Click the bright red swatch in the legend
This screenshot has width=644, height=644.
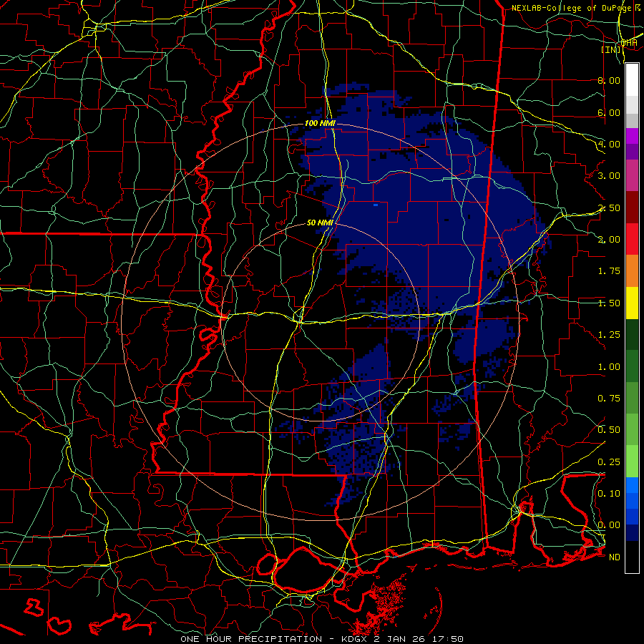pos(632,239)
